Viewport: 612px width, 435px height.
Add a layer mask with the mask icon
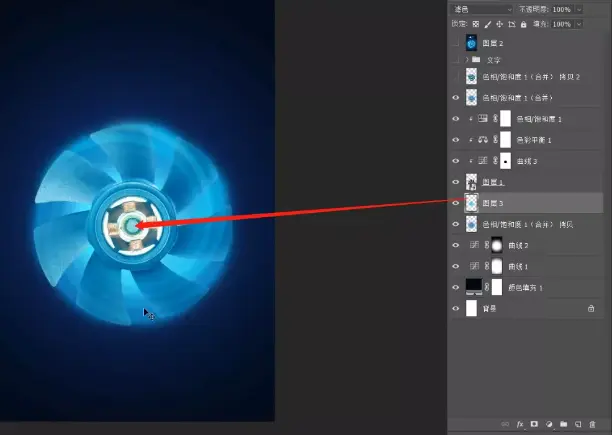point(534,424)
